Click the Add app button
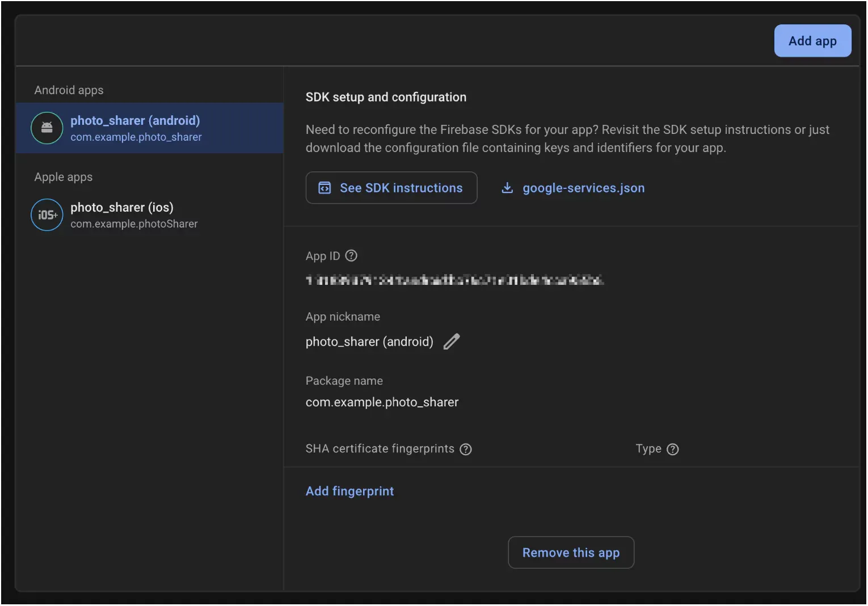This screenshot has height=606, width=868. pyautogui.click(x=812, y=41)
